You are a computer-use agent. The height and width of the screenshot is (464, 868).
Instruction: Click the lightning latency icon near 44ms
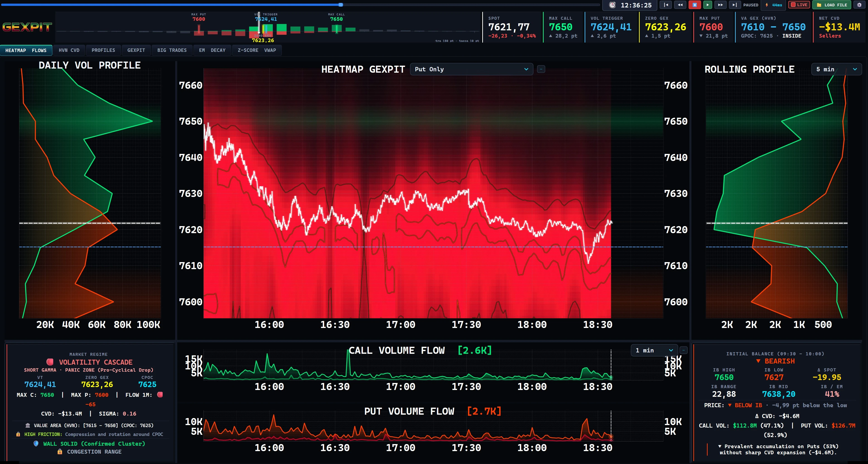tap(767, 5)
